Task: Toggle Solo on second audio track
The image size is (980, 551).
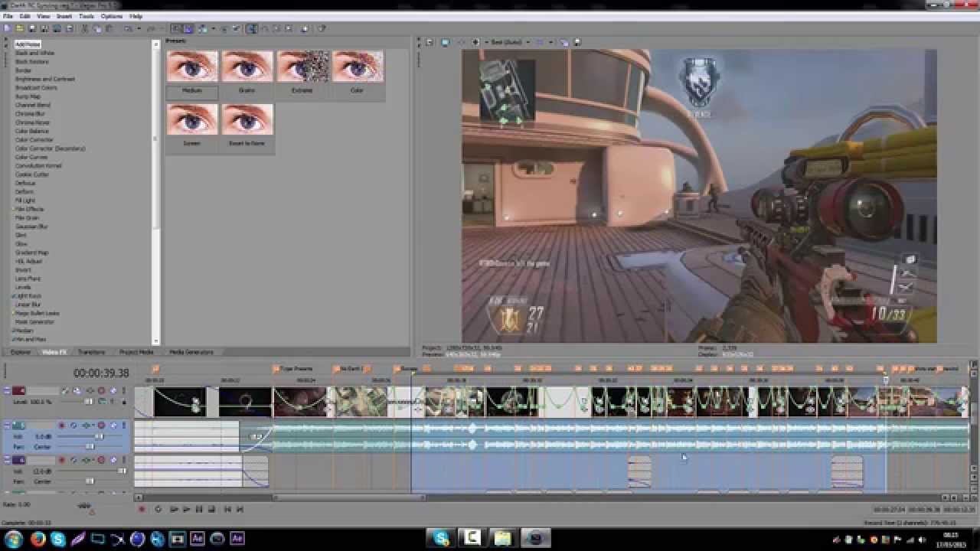Action: 113,460
